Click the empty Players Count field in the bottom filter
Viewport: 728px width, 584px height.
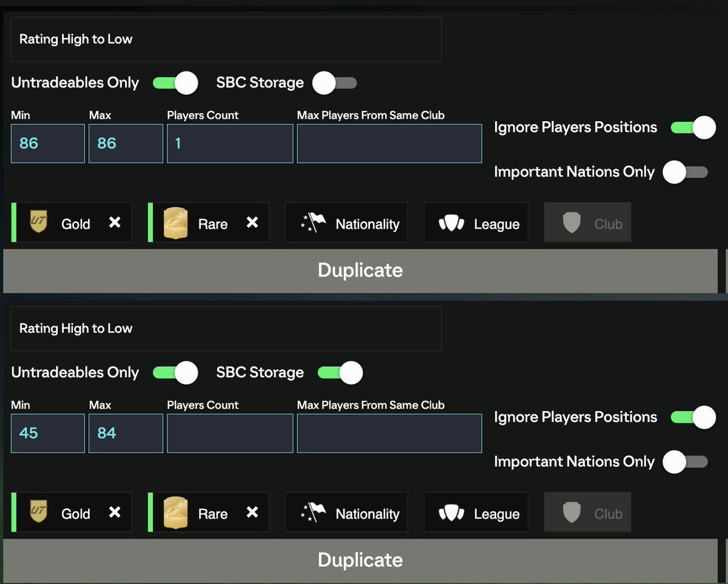coord(230,434)
